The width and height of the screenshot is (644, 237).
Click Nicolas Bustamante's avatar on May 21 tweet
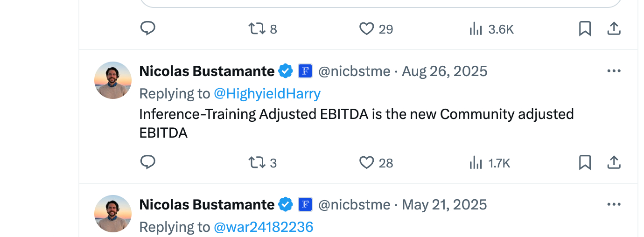113,214
